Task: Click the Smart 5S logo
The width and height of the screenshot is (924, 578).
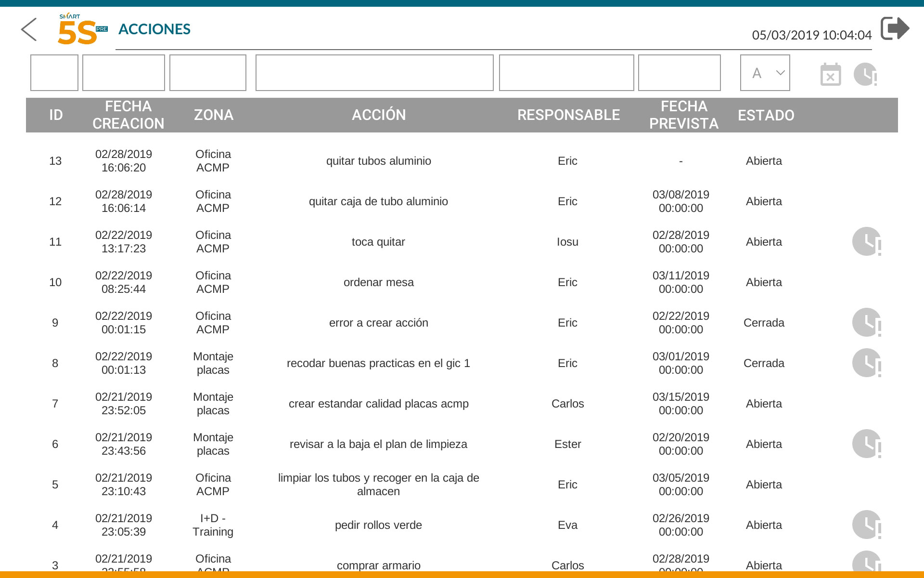Action: 82,30
